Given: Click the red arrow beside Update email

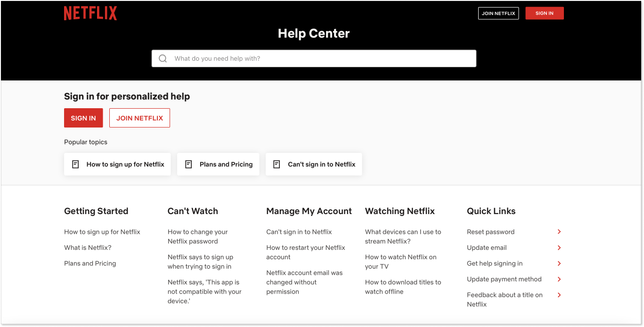Looking at the screenshot, I should [x=559, y=247].
